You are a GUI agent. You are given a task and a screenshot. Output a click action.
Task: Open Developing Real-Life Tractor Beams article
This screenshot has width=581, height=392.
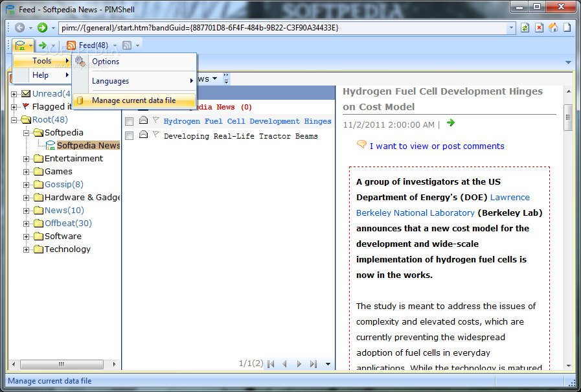tap(241, 136)
